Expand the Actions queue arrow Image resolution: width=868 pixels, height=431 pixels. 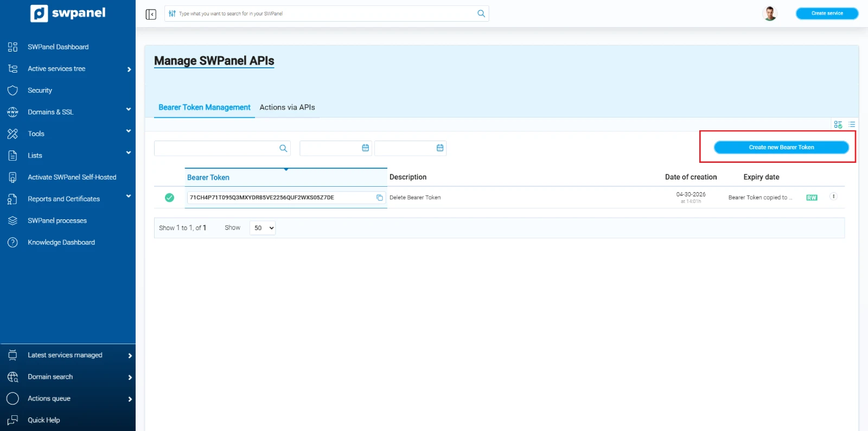pos(130,399)
